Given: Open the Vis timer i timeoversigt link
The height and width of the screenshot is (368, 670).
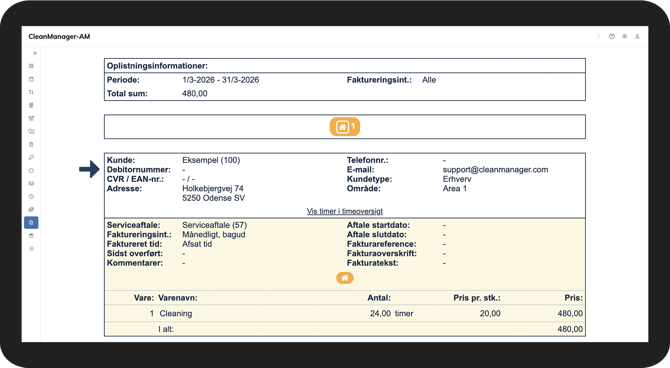Looking at the screenshot, I should 345,211.
